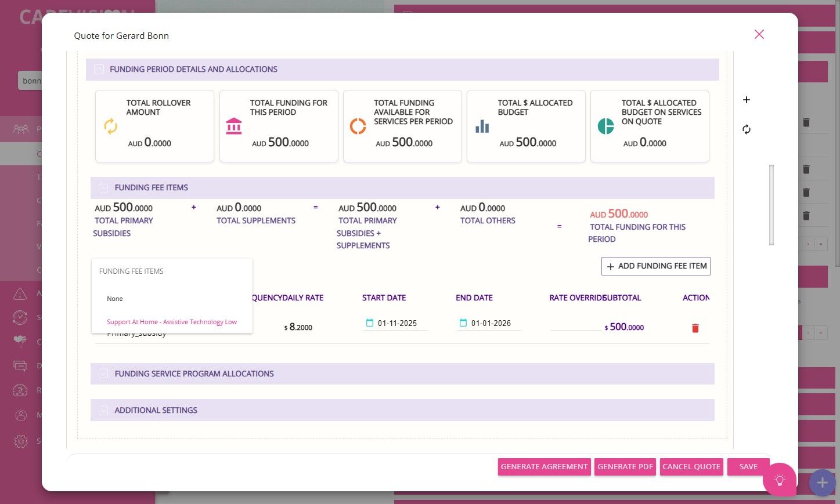Image resolution: width=840 pixels, height=504 pixels.
Task: Click the Total Rollover Amount arrows icon
Action: pos(110,126)
